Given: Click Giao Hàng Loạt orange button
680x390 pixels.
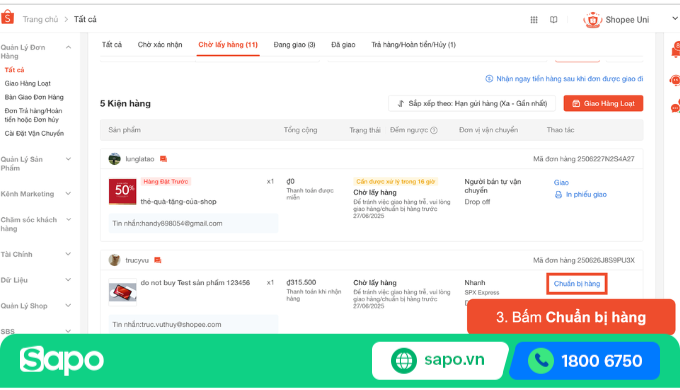Looking at the screenshot, I should (603, 104).
